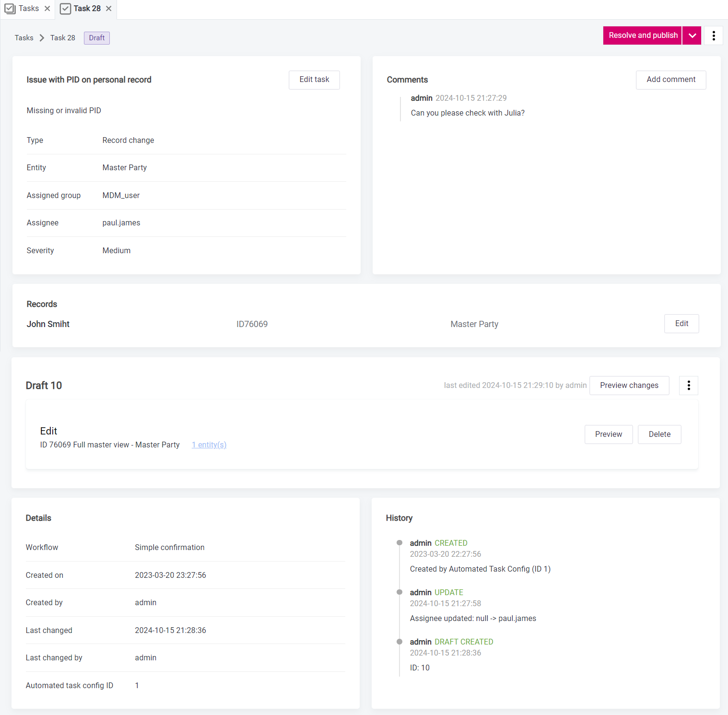Click the Add comment button

(670, 80)
